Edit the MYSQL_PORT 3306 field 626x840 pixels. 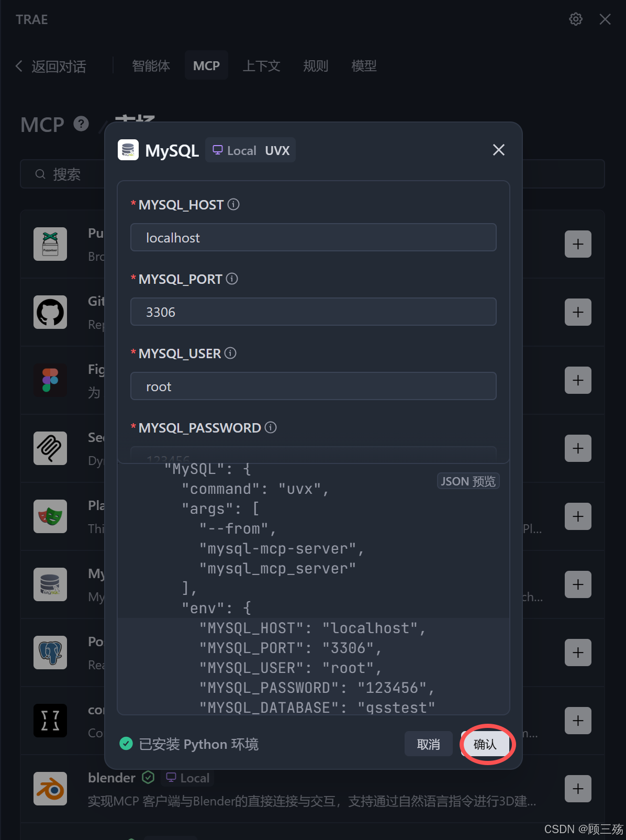[314, 312]
